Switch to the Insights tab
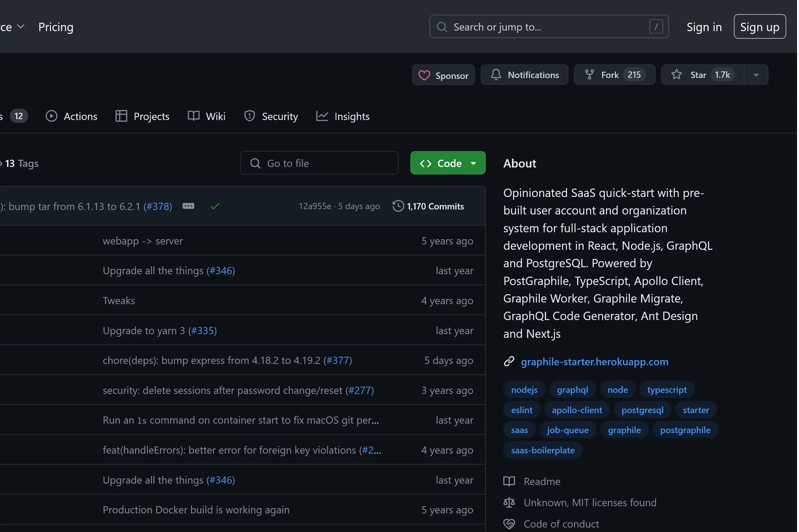The image size is (799, 532). coord(343,116)
